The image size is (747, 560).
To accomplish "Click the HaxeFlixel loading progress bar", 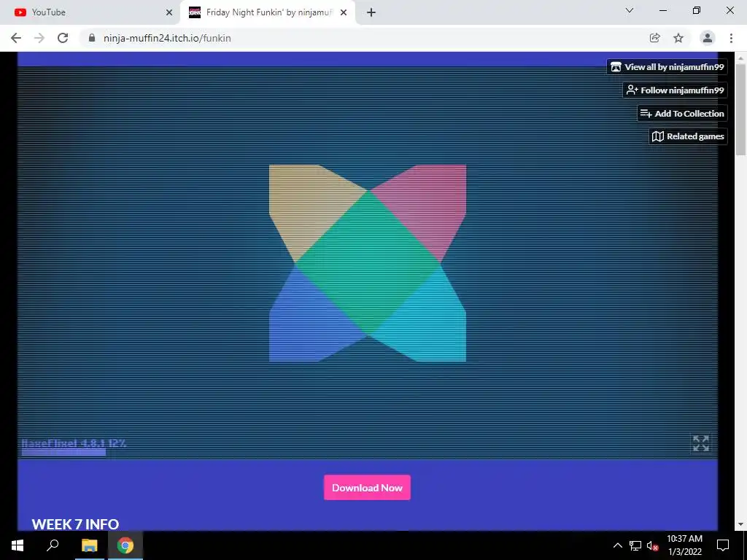I will point(63,452).
